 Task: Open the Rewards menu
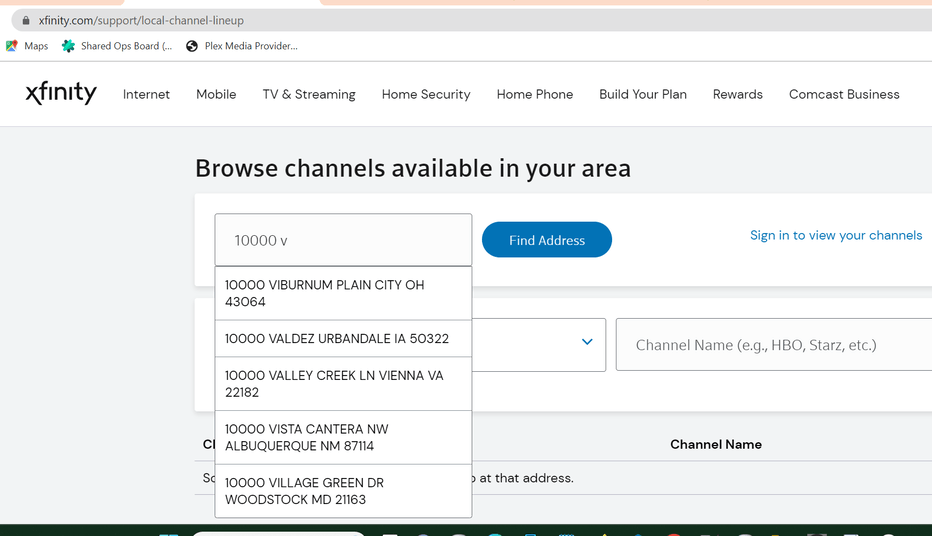point(738,94)
